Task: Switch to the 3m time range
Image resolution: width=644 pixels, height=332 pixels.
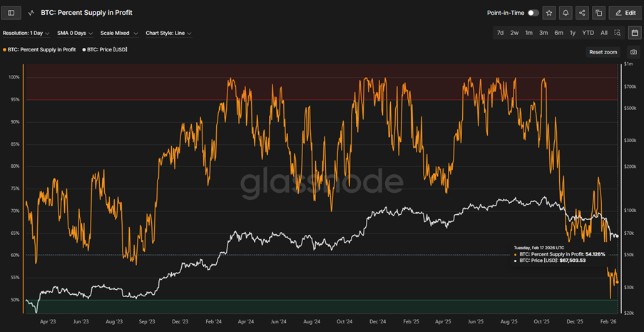Action: coord(543,33)
